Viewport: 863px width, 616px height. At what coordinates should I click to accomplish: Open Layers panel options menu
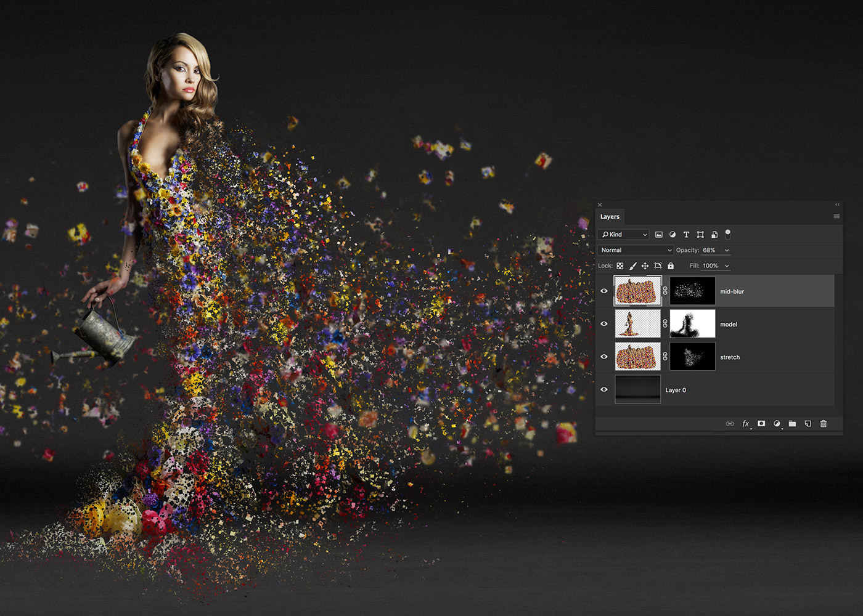tap(836, 216)
